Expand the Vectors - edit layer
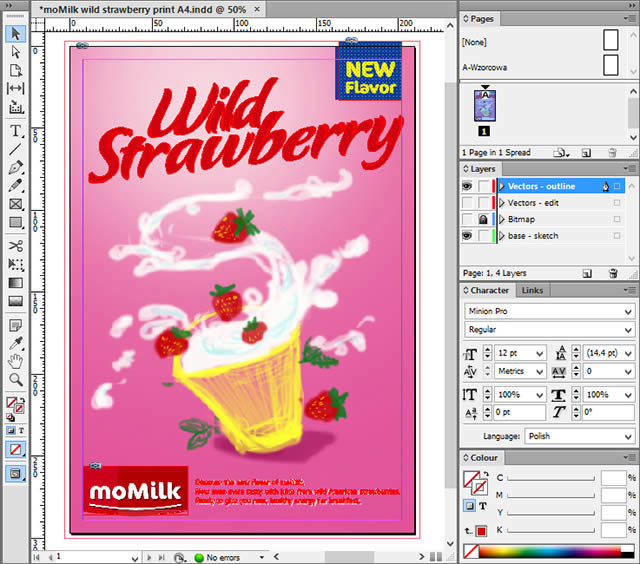This screenshot has height=564, width=640. (x=502, y=203)
